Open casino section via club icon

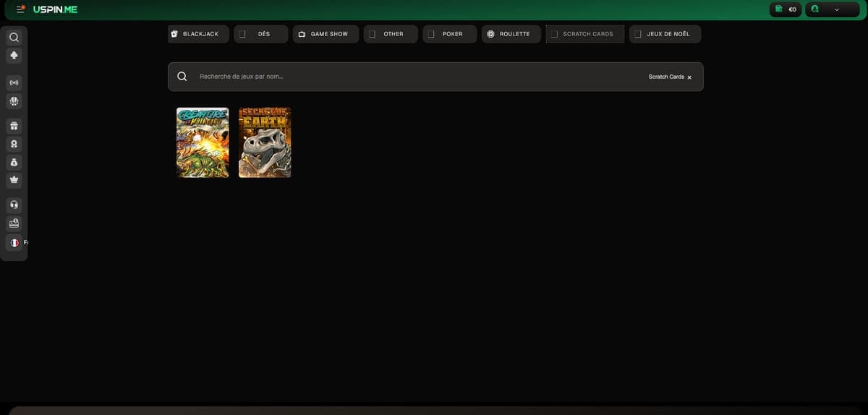(14, 56)
